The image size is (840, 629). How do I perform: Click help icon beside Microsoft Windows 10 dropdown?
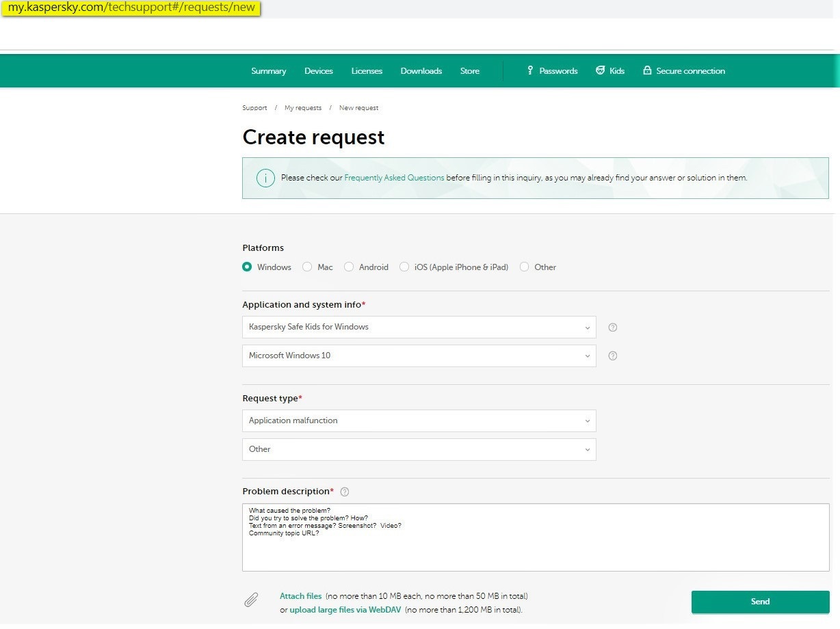point(613,356)
